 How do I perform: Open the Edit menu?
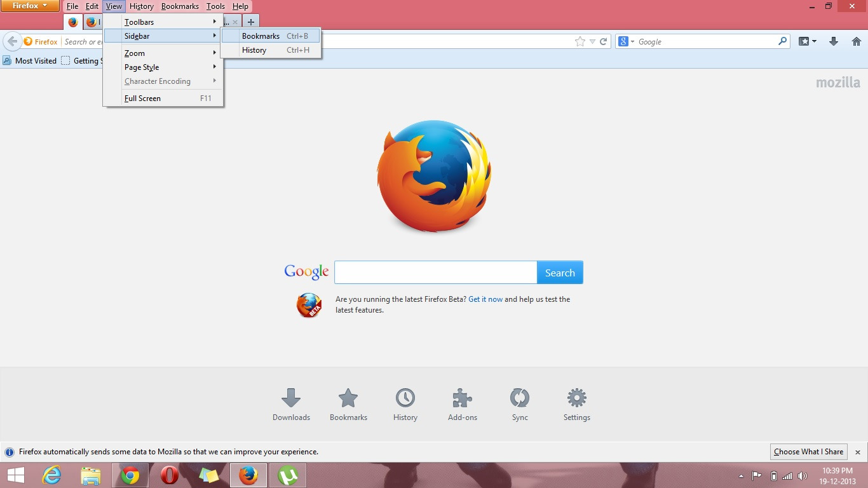(92, 6)
